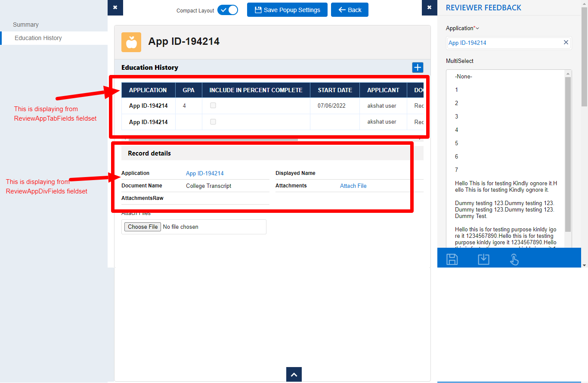Click the floppy disk save icon
Screen dimensions: 588x383
pos(452,259)
